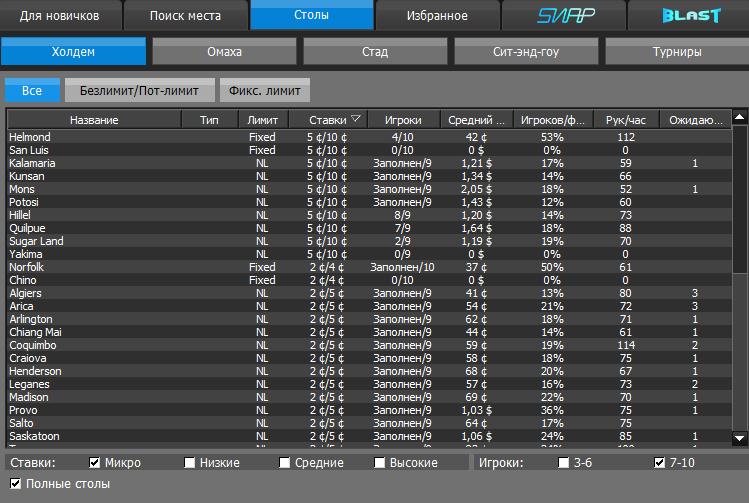The height and width of the screenshot is (503, 749).
Task: Click the sort arrow in Ставки column header
Action: click(x=356, y=120)
